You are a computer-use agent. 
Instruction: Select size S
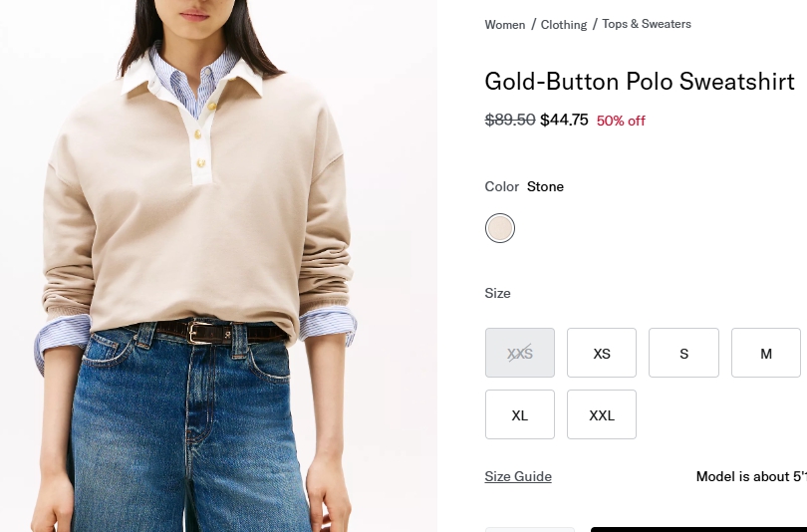pyautogui.click(x=683, y=353)
